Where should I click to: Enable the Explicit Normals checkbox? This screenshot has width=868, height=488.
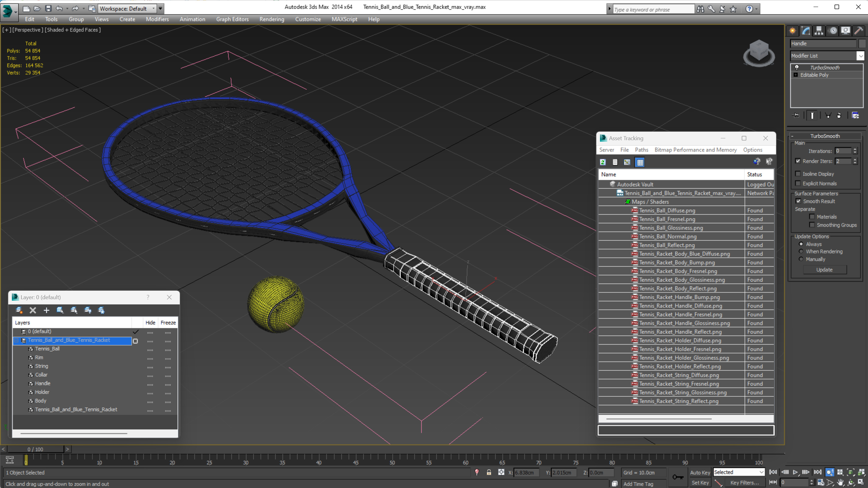coord(798,183)
